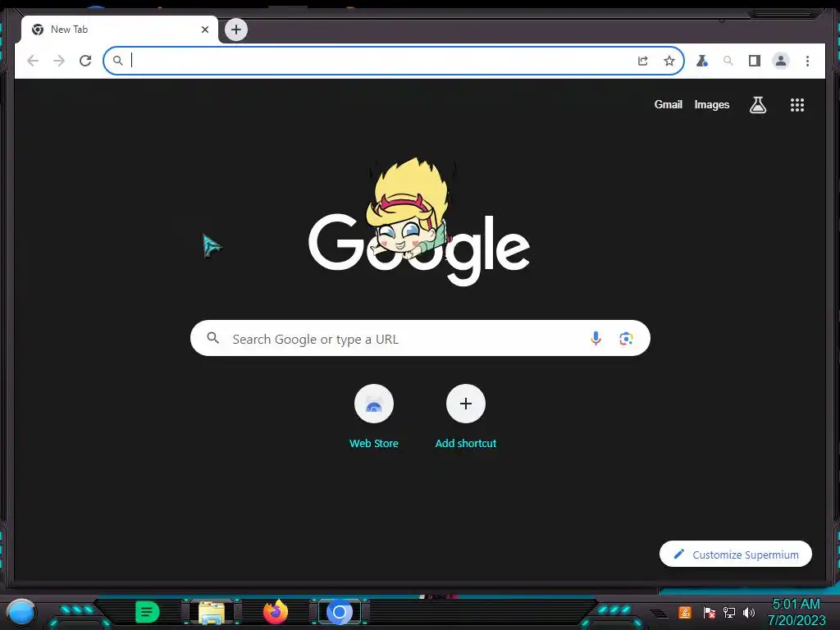Open Images link
This screenshot has height=630, width=840.
[x=711, y=104]
